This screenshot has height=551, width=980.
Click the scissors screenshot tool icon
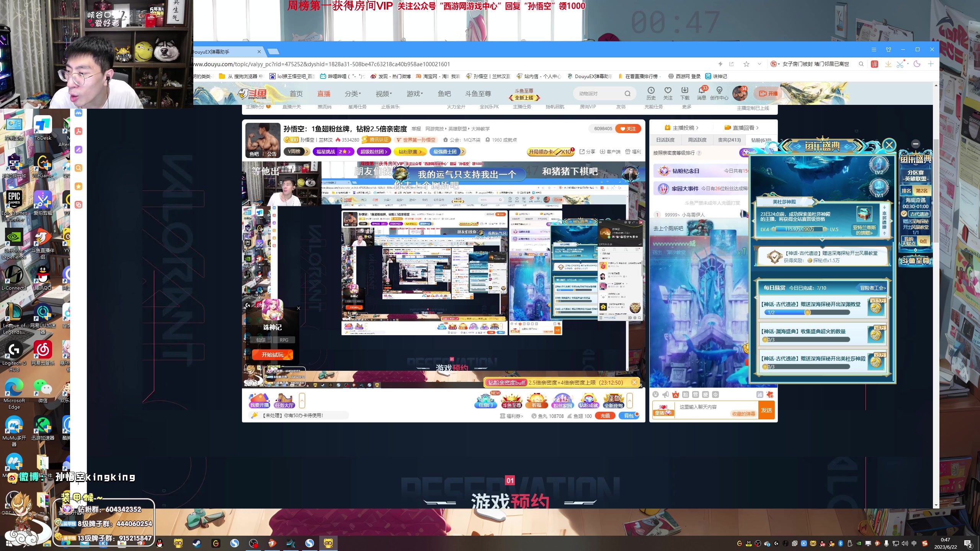900,64
